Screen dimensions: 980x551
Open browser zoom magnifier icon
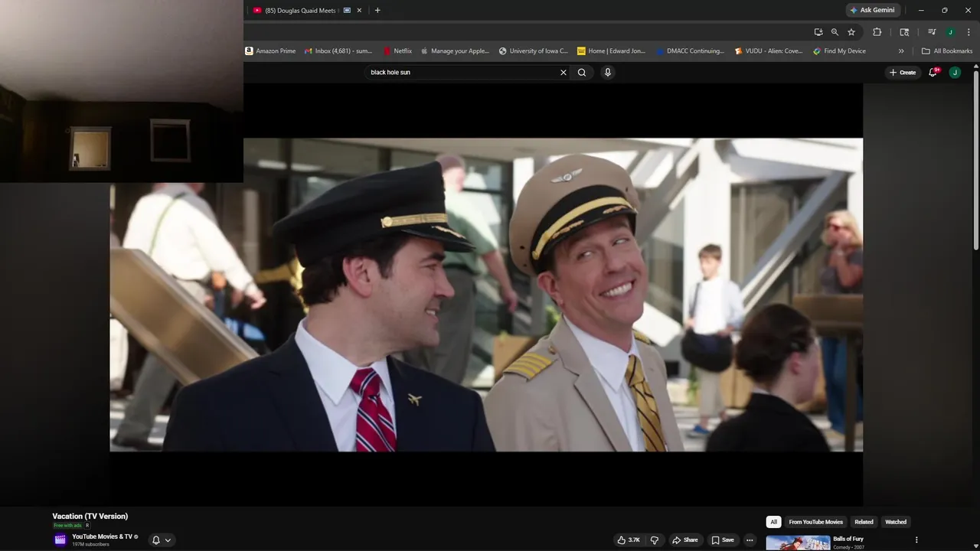click(x=835, y=32)
